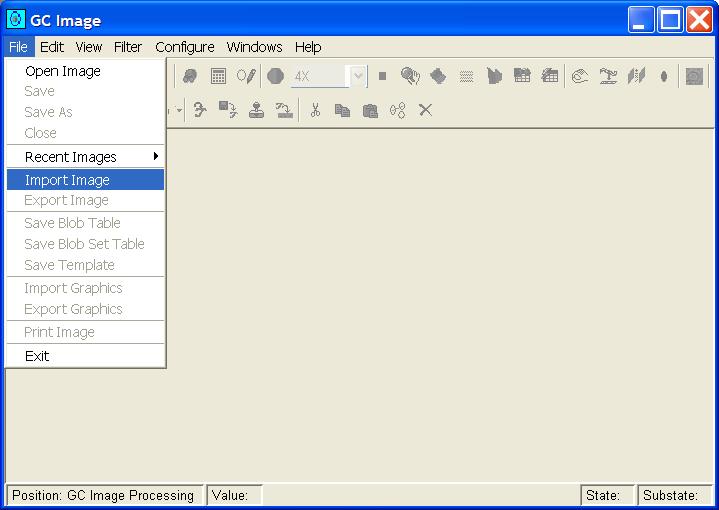719x510 pixels.
Task: Click the calculator icon in the toolbar
Action: [x=218, y=76]
